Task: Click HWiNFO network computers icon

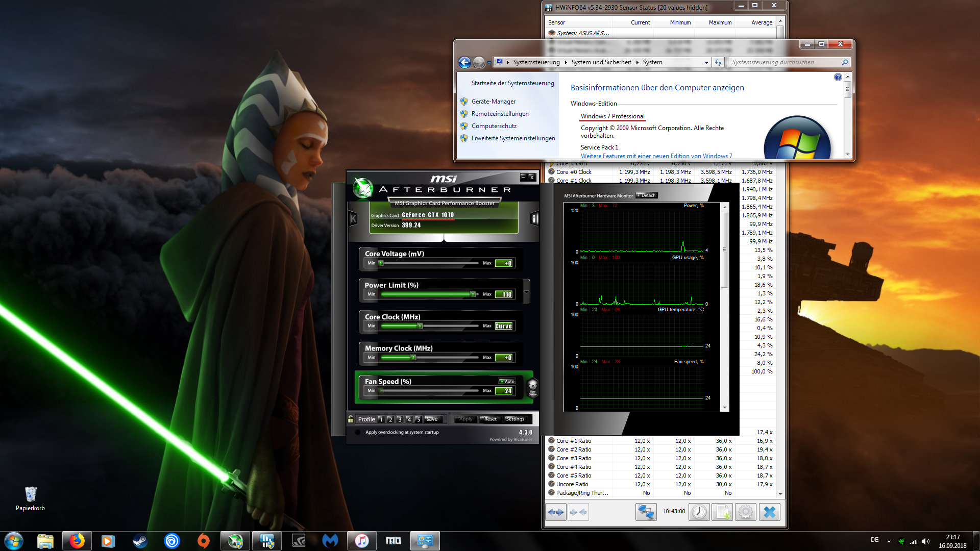Action: point(646,512)
